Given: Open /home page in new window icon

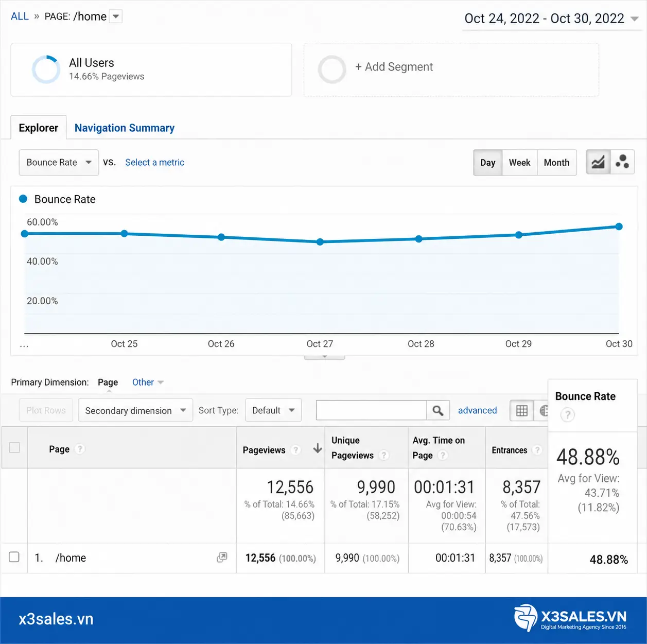Looking at the screenshot, I should (x=222, y=558).
